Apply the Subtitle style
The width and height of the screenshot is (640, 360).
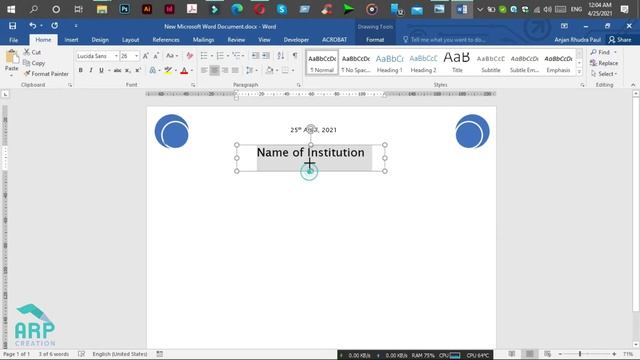coord(491,62)
